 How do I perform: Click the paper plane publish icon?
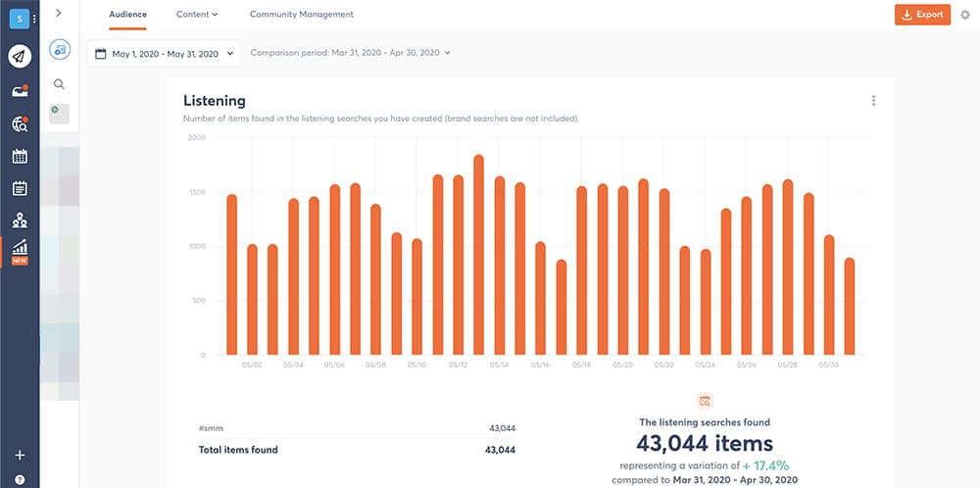[20, 57]
